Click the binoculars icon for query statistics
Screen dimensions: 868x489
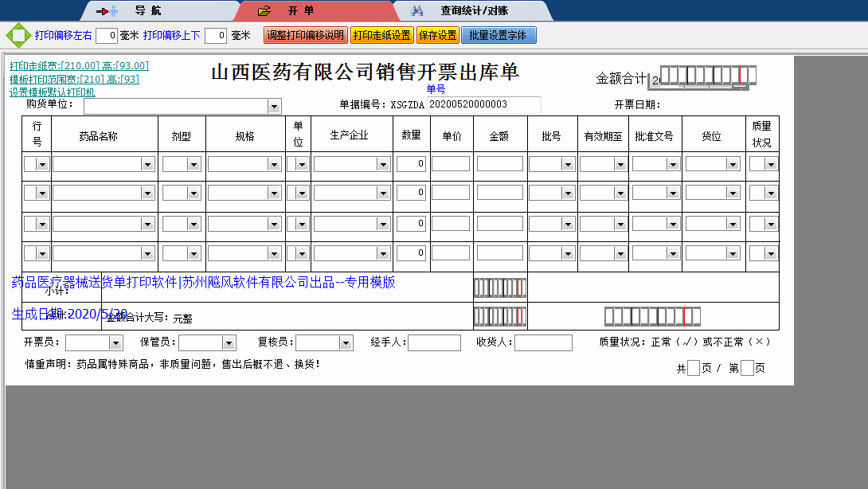416,11
